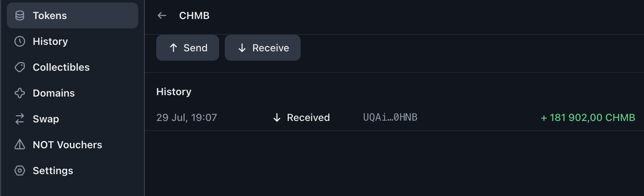Click the Domains sparkle icon
644x196 pixels.
point(20,93)
